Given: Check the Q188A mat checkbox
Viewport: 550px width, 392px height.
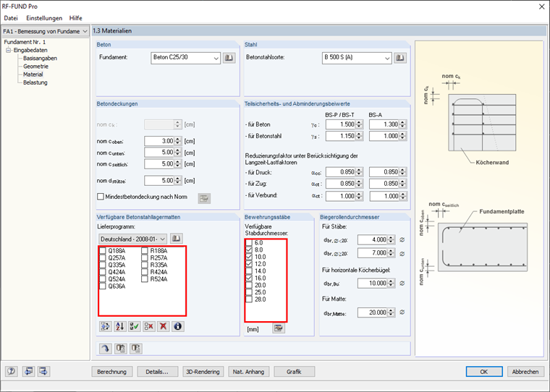Looking at the screenshot, I should point(103,251).
